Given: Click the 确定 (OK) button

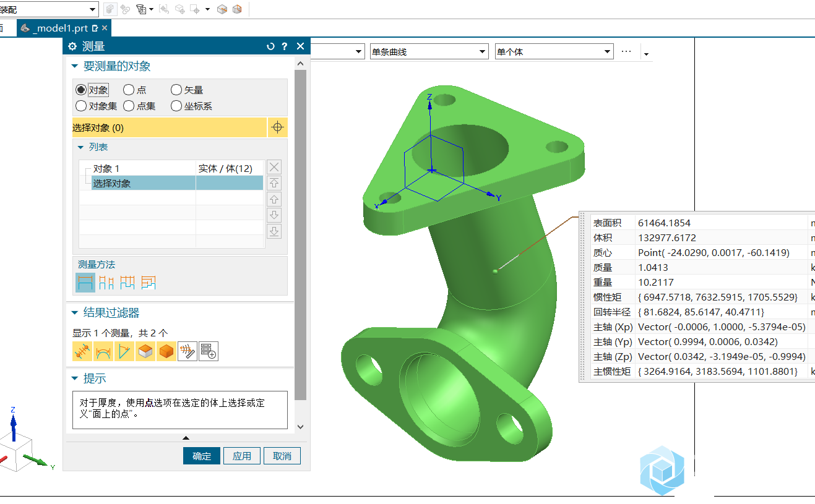Looking at the screenshot, I should pyautogui.click(x=202, y=456).
